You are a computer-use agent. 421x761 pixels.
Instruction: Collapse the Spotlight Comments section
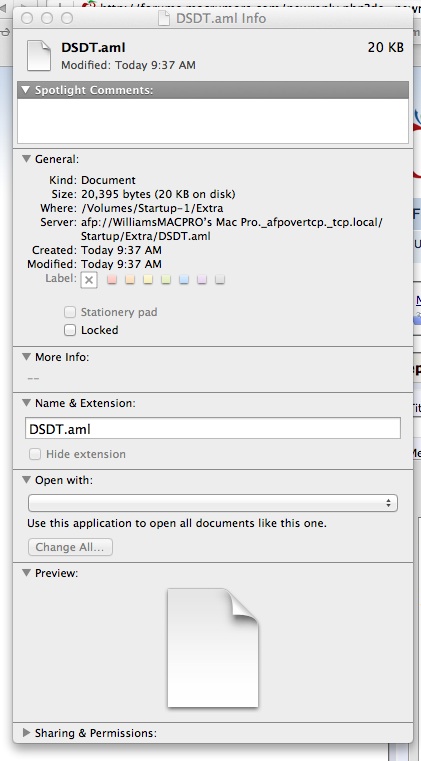[x=26, y=90]
